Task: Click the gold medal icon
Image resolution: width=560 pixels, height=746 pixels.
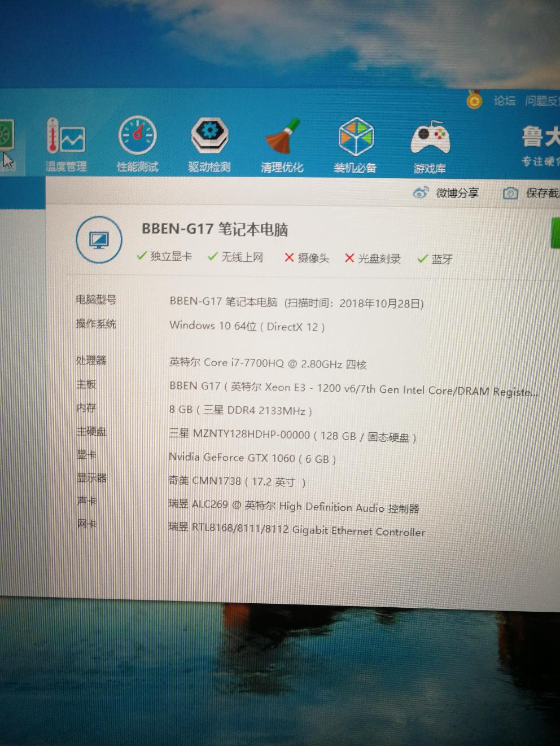Action: pos(475,100)
